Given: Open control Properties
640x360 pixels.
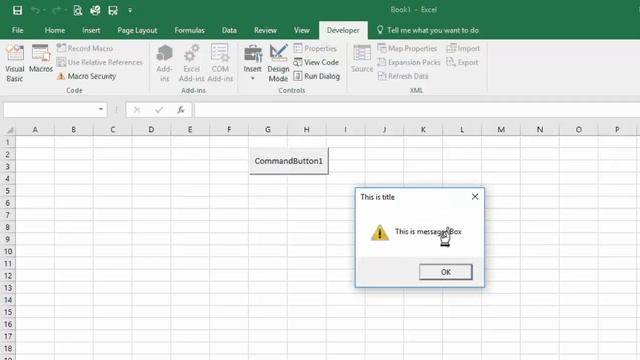Looking at the screenshot, I should pyautogui.click(x=315, y=48).
